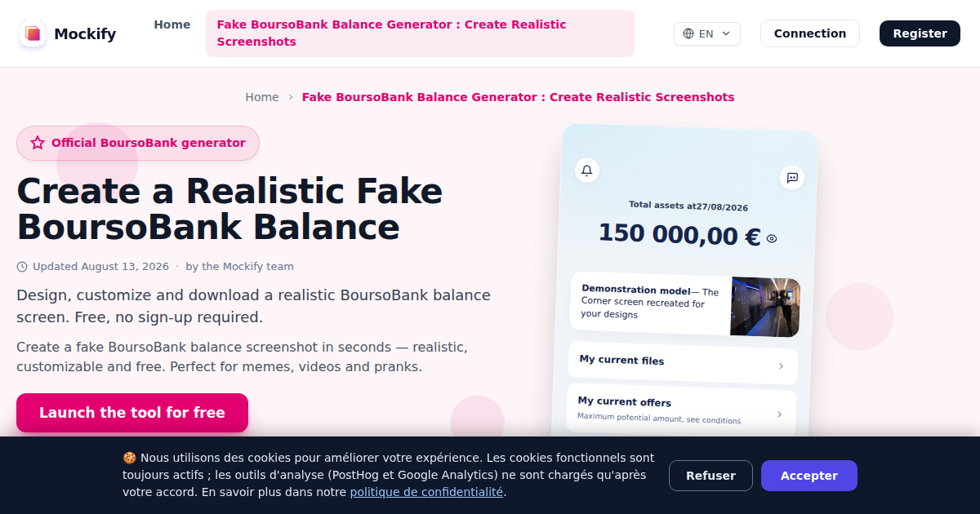Click the Launch the tool for free button
980x514 pixels.
coord(132,413)
